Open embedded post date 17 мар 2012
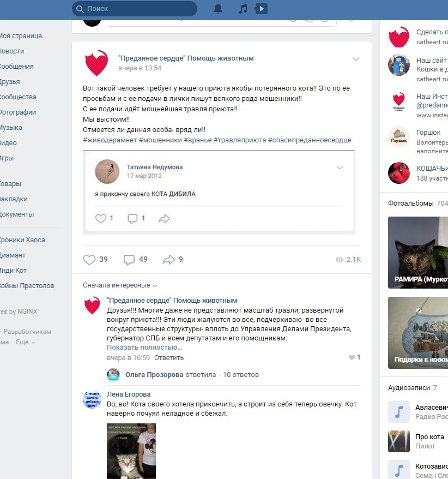The image size is (448, 479). [144, 176]
